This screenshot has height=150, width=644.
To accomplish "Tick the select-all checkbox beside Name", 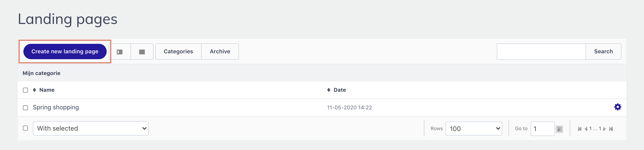I will [x=25, y=90].
